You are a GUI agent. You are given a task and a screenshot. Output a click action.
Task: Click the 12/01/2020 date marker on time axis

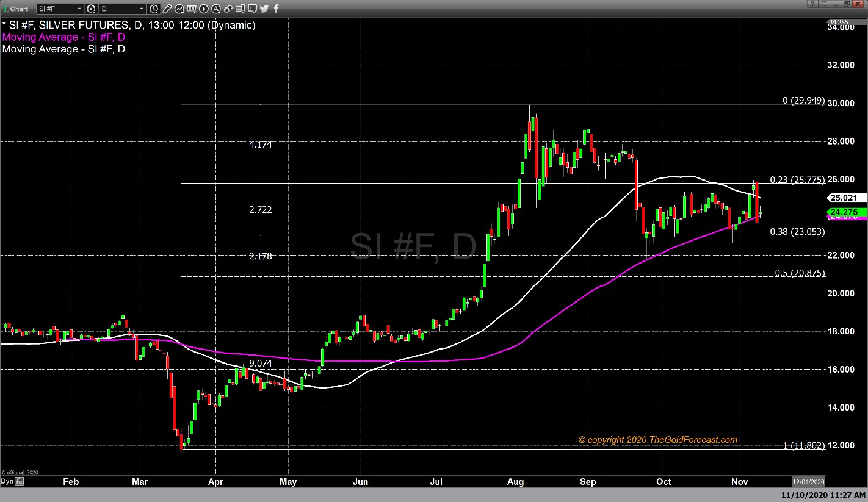tap(809, 481)
